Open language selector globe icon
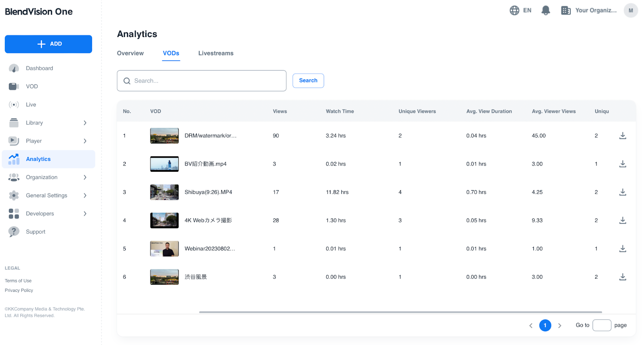 (x=514, y=10)
